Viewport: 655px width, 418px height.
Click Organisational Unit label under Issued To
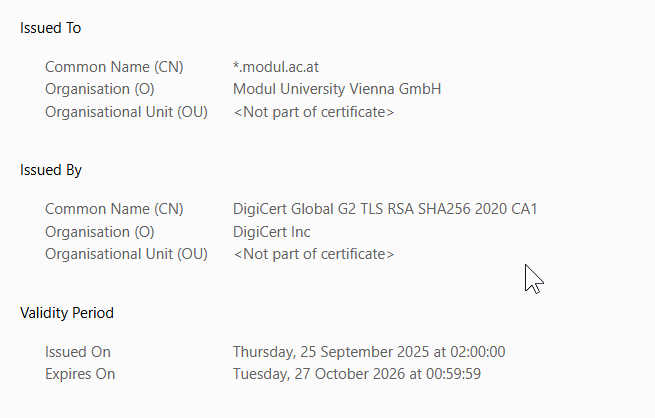tap(126, 112)
